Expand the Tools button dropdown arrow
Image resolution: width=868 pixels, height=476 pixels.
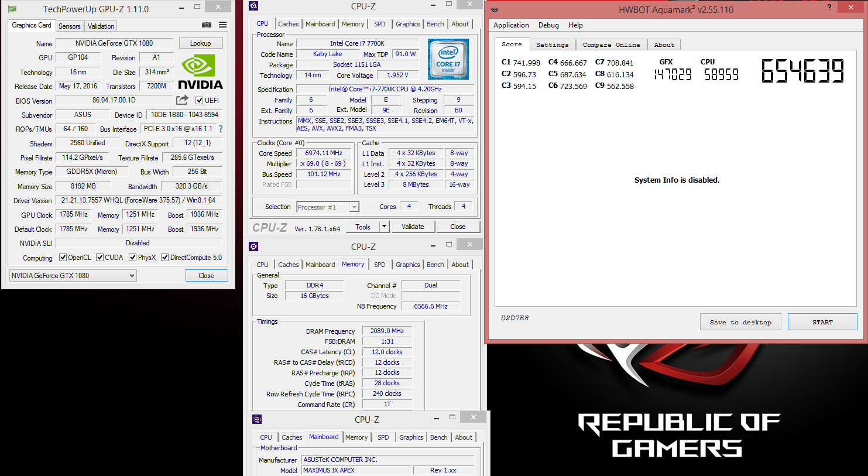click(x=385, y=227)
